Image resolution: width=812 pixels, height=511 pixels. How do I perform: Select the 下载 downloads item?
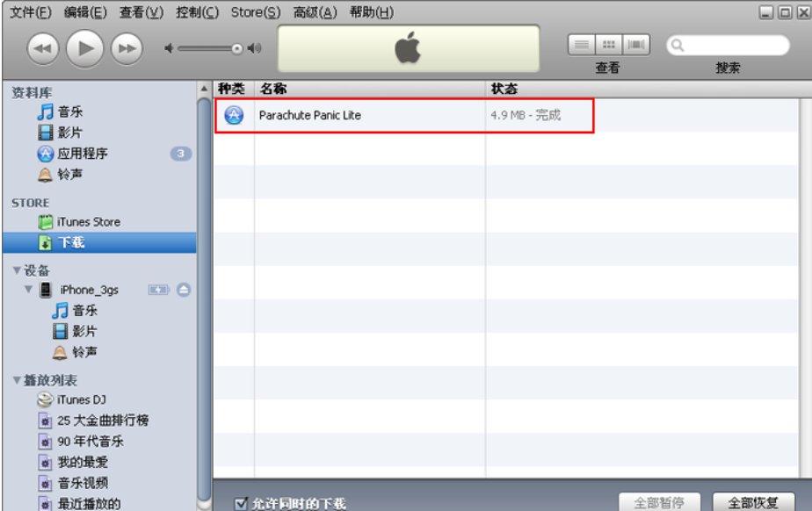pos(99,242)
